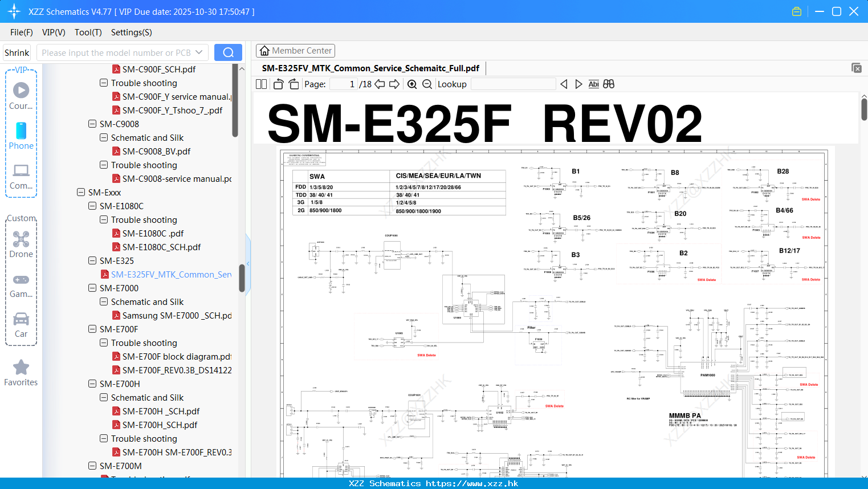This screenshot has height=489, width=868.
Task: Open Settings(S) menu
Action: (x=132, y=32)
